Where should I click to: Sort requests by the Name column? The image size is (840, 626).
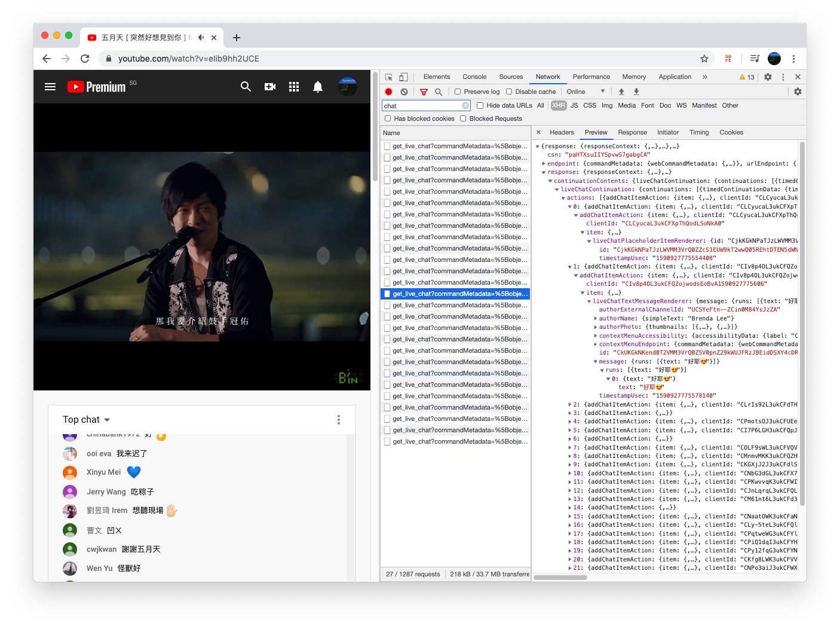[x=455, y=133]
